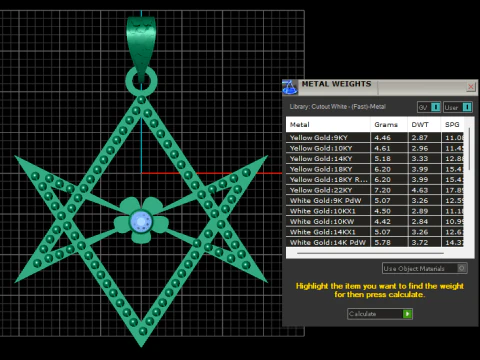Click the 6.20 grams value in Yellow Gold:18KY row
The image size is (480, 360).
(382, 169)
